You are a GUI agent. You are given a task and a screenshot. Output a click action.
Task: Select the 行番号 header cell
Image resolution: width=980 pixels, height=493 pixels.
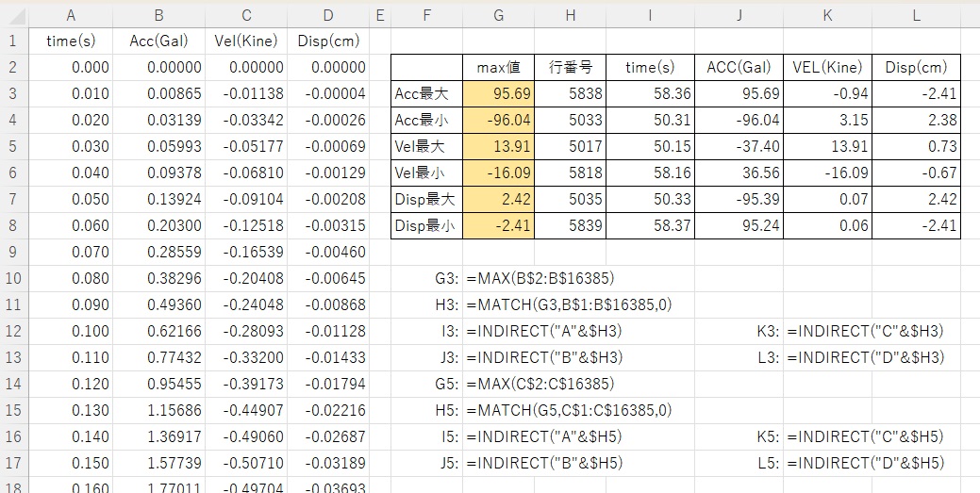(x=570, y=68)
